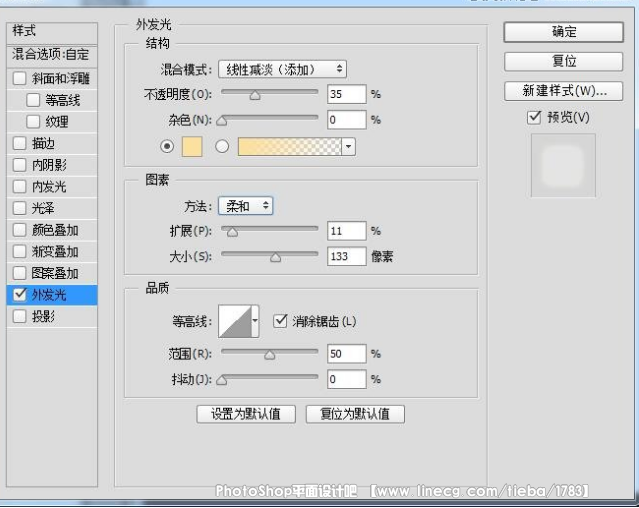Enable the 斜面和浮雕 checkbox
639x508 pixels.
(x=19, y=78)
